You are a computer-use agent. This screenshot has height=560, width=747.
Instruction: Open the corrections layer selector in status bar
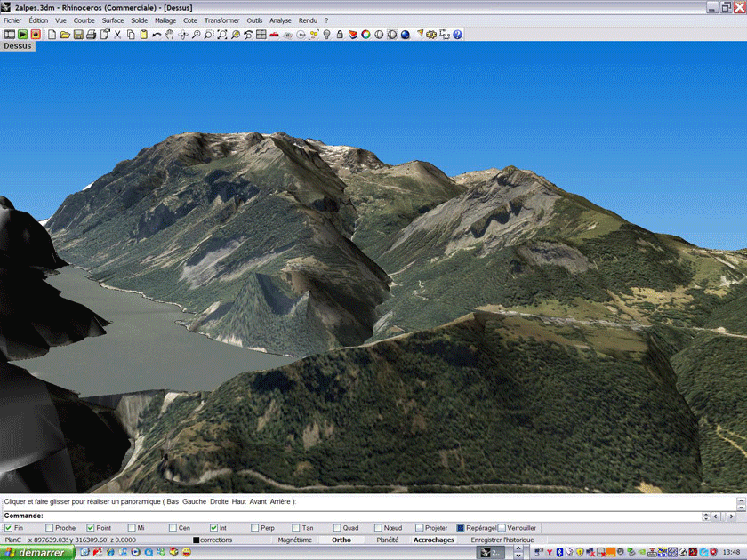[x=216, y=540]
